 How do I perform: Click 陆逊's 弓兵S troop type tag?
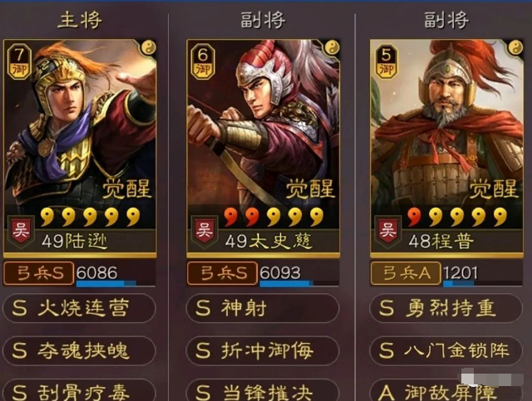click(x=39, y=273)
